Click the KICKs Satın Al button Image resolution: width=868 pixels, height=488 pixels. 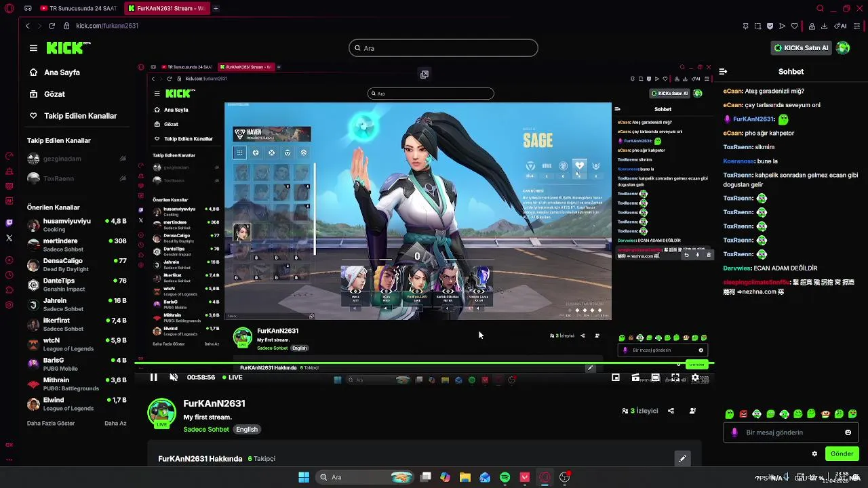(801, 48)
